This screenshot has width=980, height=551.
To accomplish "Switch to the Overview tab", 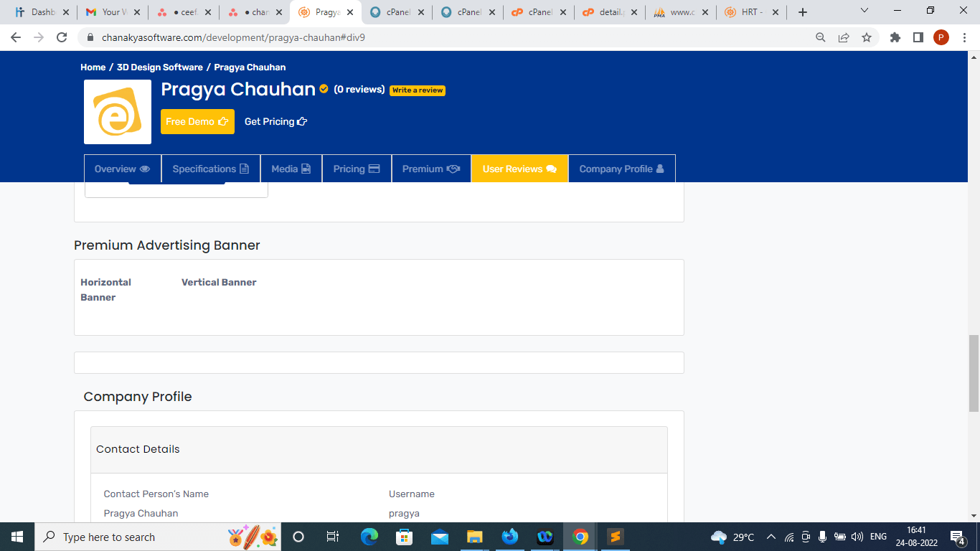I will pyautogui.click(x=123, y=169).
